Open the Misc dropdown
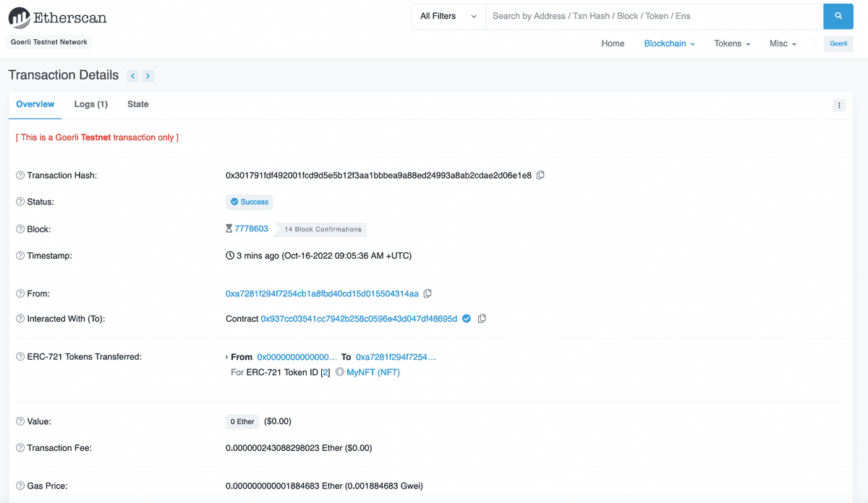 coord(782,43)
